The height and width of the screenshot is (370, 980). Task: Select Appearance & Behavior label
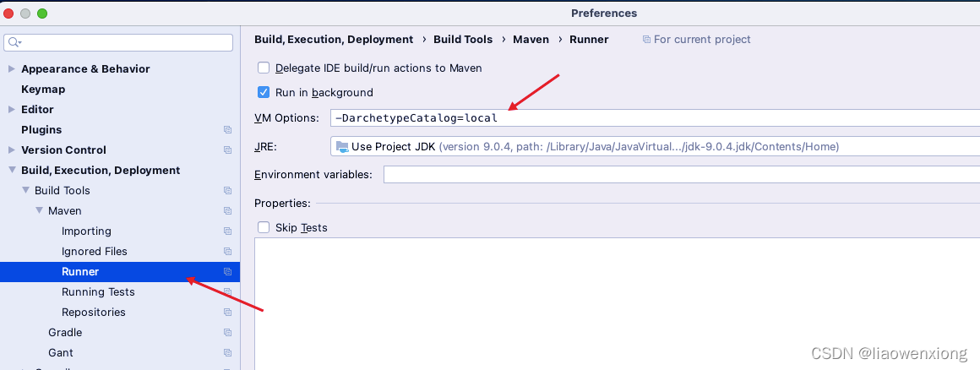pos(85,68)
